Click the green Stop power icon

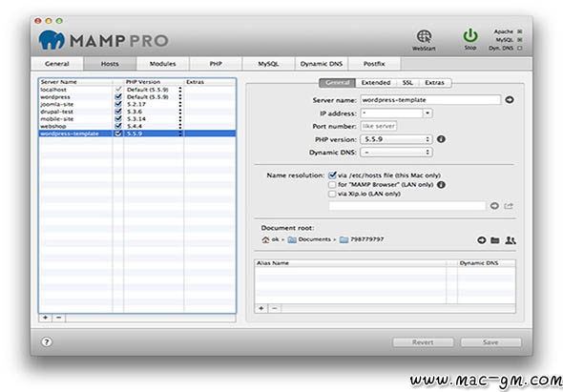pyautogui.click(x=470, y=36)
